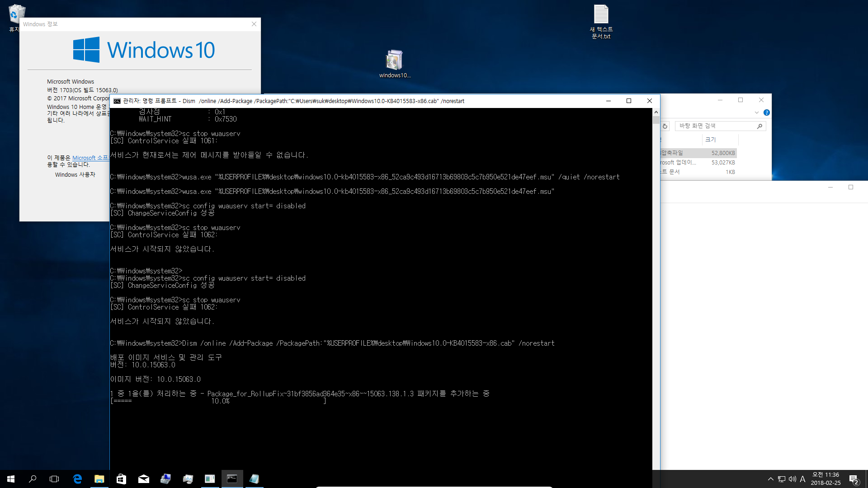Open network status tray icon
Screen dimensions: 868x488
tap(781, 479)
